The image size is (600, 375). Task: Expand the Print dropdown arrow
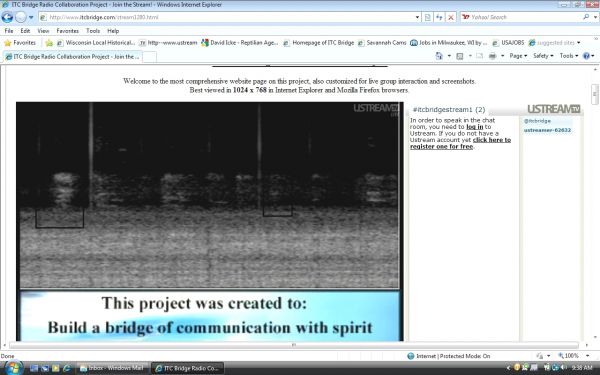[x=502, y=56]
